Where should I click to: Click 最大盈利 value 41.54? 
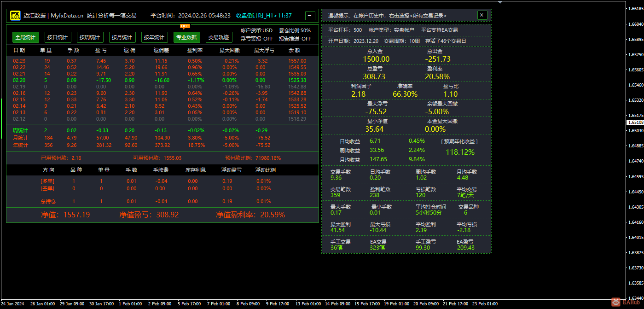point(337,230)
